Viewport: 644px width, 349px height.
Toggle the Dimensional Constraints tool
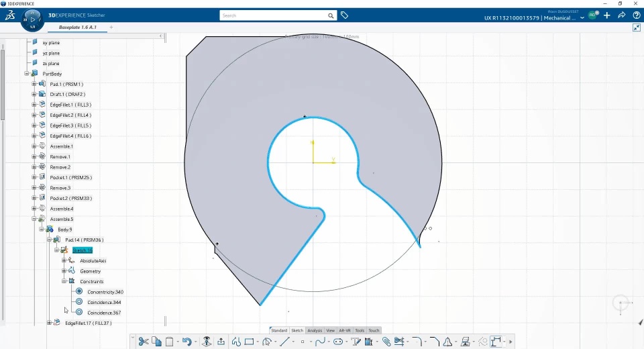(x=496, y=342)
